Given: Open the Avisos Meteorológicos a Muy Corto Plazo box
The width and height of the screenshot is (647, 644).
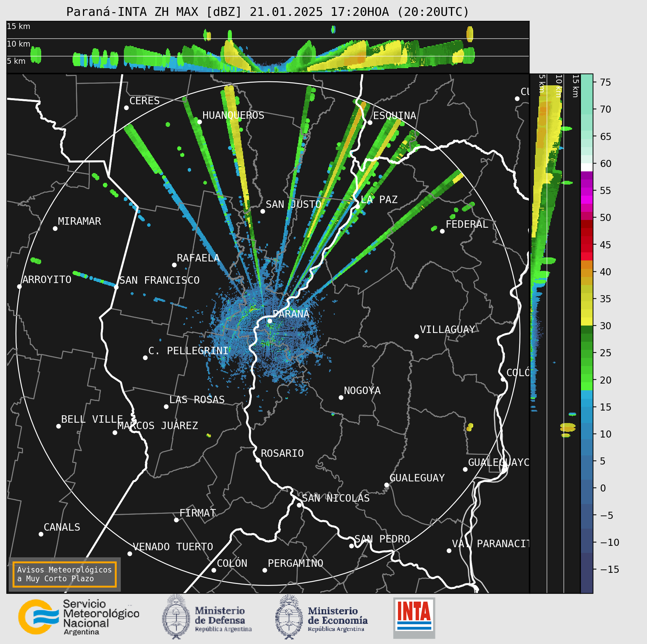Looking at the screenshot, I should [x=64, y=574].
